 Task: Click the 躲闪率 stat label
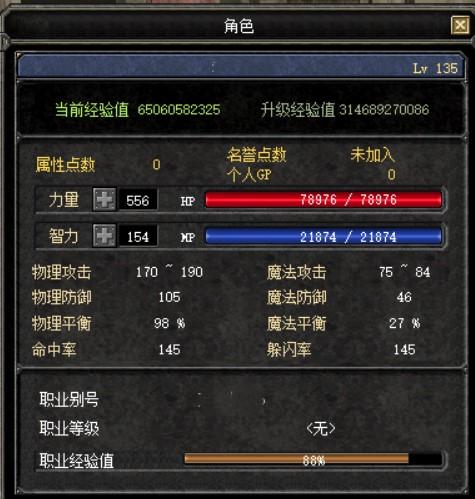[289, 350]
